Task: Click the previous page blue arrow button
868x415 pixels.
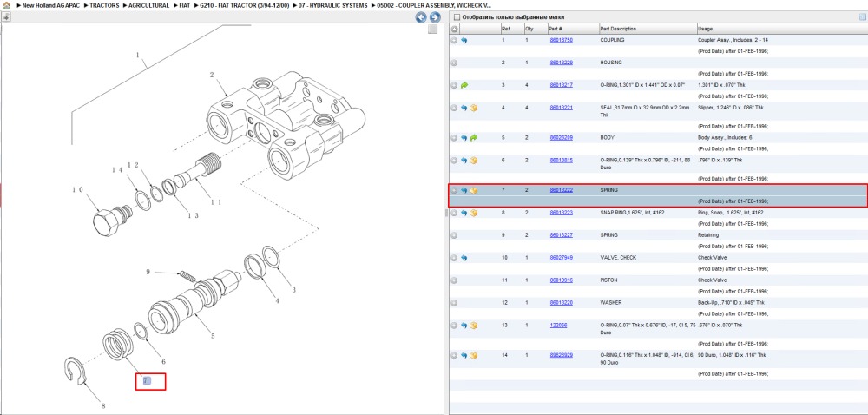Action: (x=421, y=17)
